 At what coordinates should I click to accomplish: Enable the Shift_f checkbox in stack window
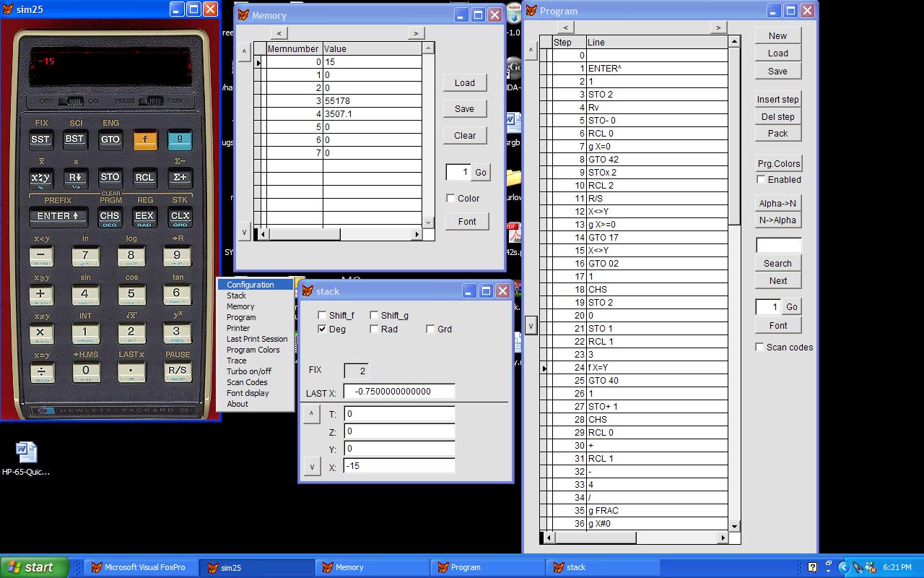click(x=322, y=315)
